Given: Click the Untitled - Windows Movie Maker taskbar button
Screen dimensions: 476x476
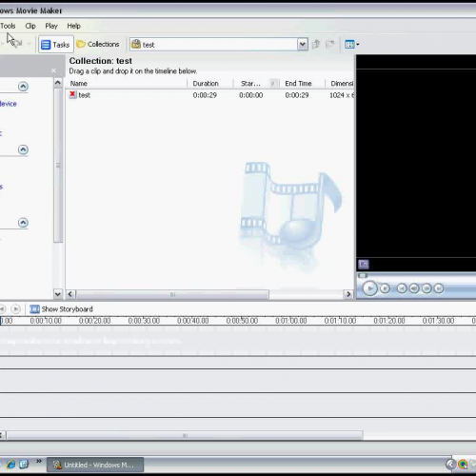Looking at the screenshot, I should [95, 465].
